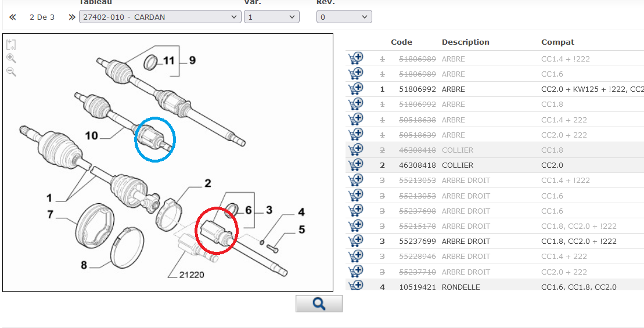Add ARBRE DROIT 55213053 CC1.4 + !222 to cart
Image resolution: width=644 pixels, height=328 pixels.
tap(355, 180)
